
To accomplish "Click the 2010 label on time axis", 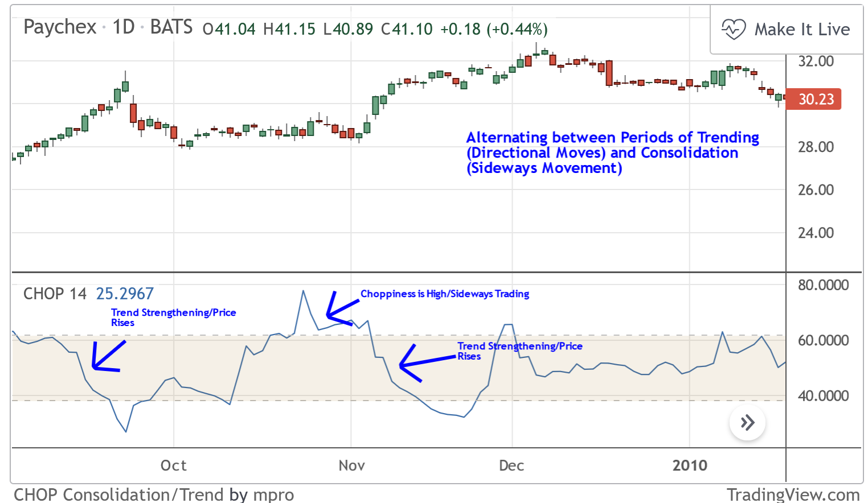I will [690, 465].
